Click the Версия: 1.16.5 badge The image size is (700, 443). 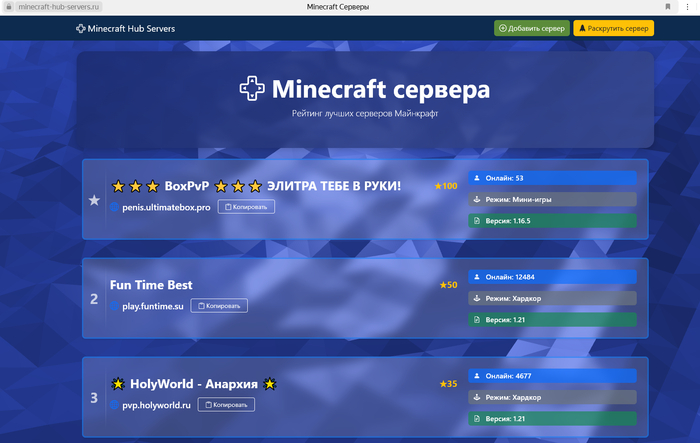[552, 221]
